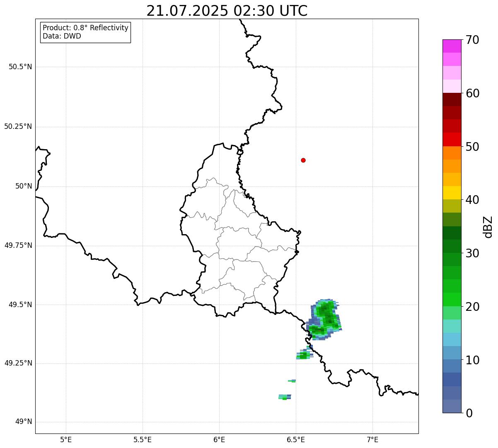The height and width of the screenshot is (448, 498).
Task: Click the colorbar tick label 30
Action: (x=472, y=253)
